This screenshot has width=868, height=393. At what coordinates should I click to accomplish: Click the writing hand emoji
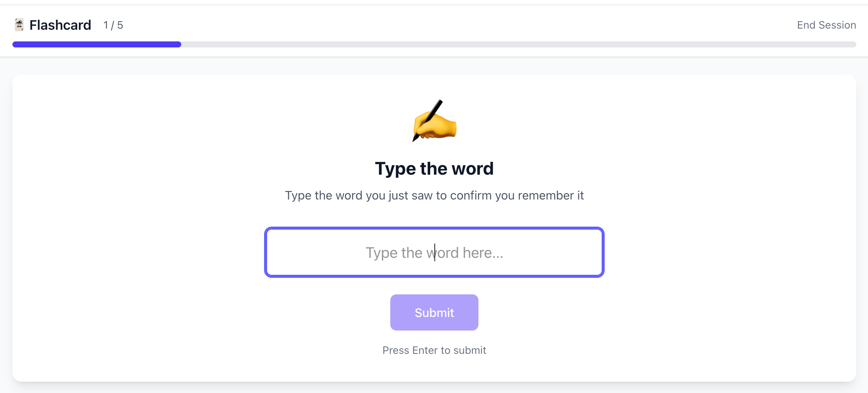click(x=434, y=121)
